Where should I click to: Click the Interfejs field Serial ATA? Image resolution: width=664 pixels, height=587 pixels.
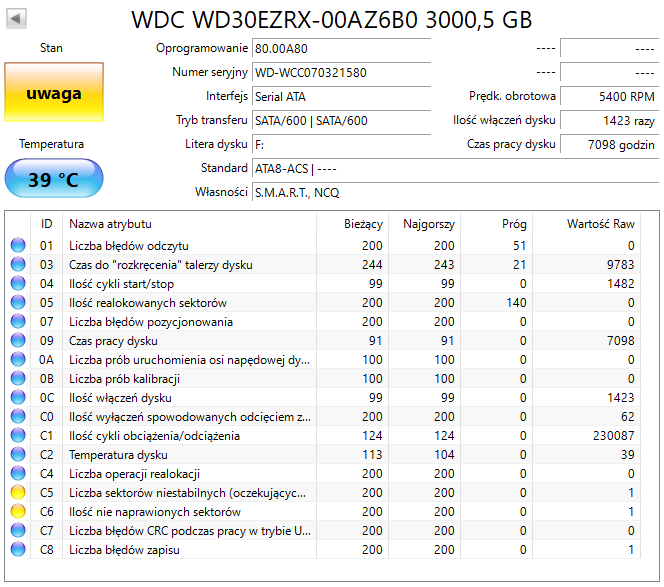point(341,97)
